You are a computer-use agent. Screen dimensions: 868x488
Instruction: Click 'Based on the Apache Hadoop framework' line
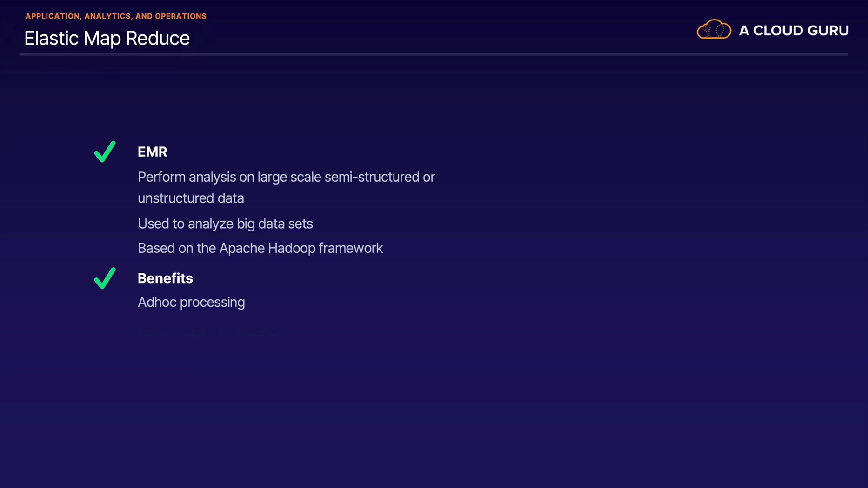point(260,248)
